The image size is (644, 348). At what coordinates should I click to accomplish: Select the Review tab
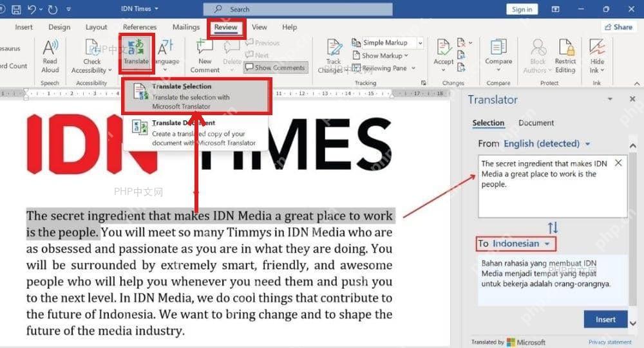(226, 27)
